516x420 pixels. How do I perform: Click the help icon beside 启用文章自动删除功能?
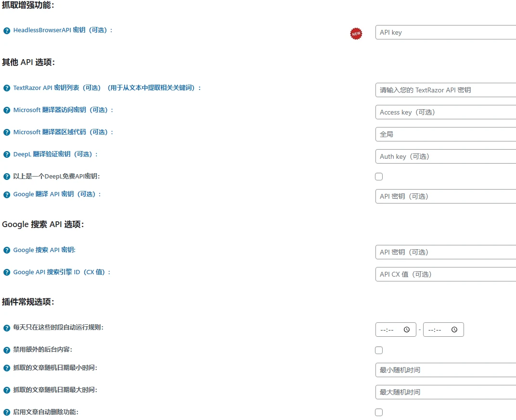pos(6,412)
